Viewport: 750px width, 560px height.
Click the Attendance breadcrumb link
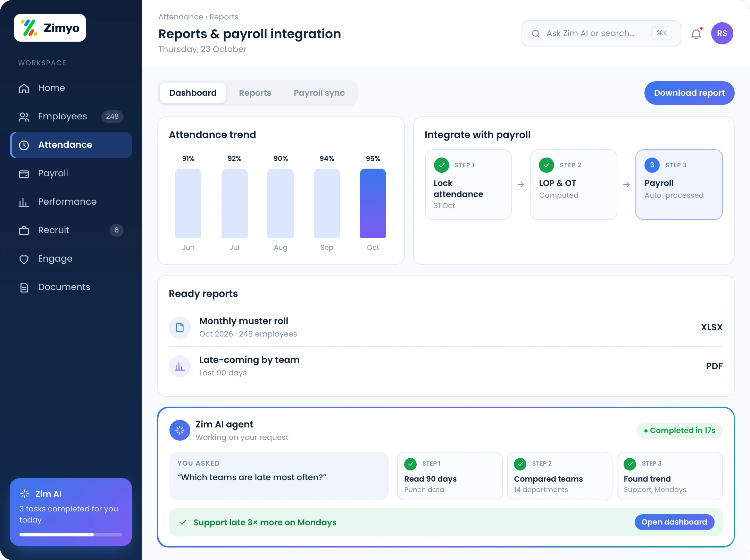[x=181, y=17]
